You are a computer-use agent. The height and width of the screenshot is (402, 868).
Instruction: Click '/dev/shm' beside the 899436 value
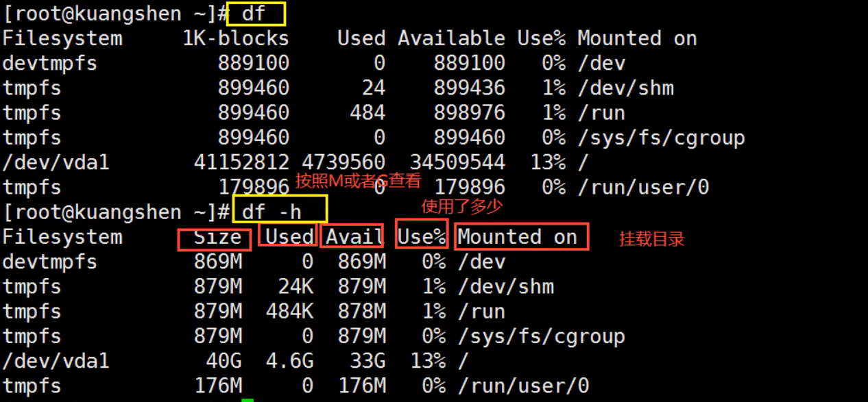pyautogui.click(x=625, y=88)
